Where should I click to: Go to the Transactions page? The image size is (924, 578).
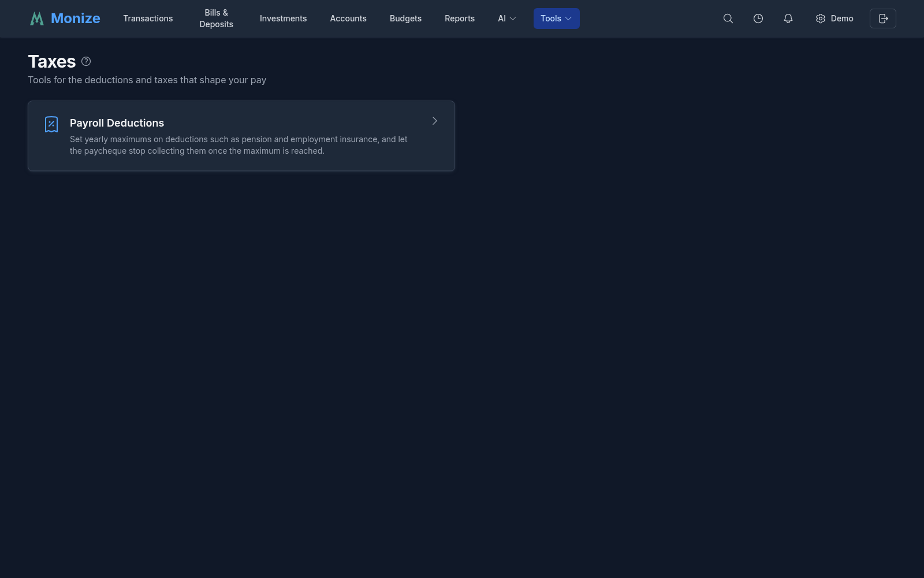pos(148,18)
